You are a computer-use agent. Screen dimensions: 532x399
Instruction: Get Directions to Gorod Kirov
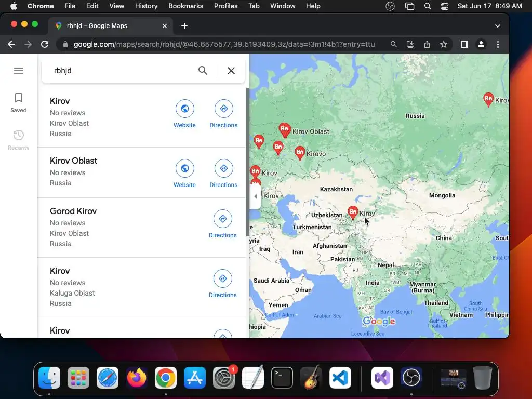[222, 224]
